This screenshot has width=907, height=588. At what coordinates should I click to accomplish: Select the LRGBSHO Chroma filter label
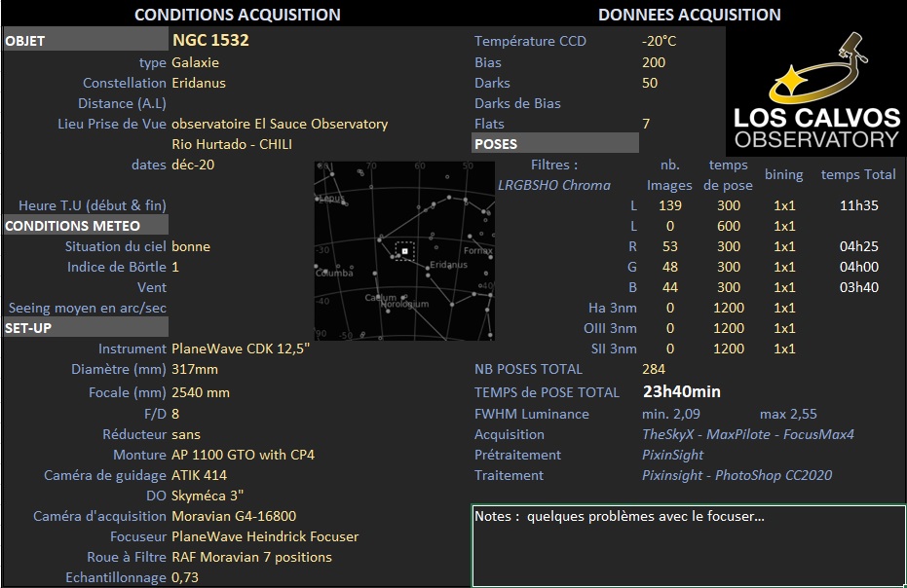[x=554, y=185]
